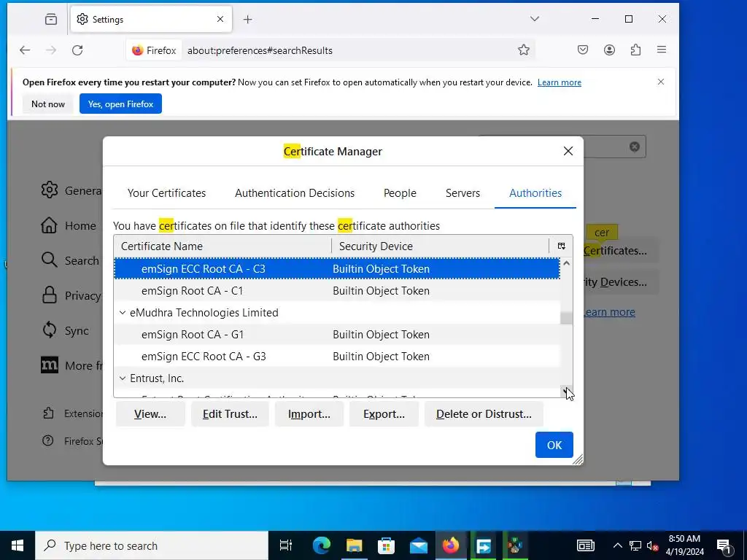The height and width of the screenshot is (560, 747).
Task: Click the muted volume tray icon
Action: [x=652, y=545]
